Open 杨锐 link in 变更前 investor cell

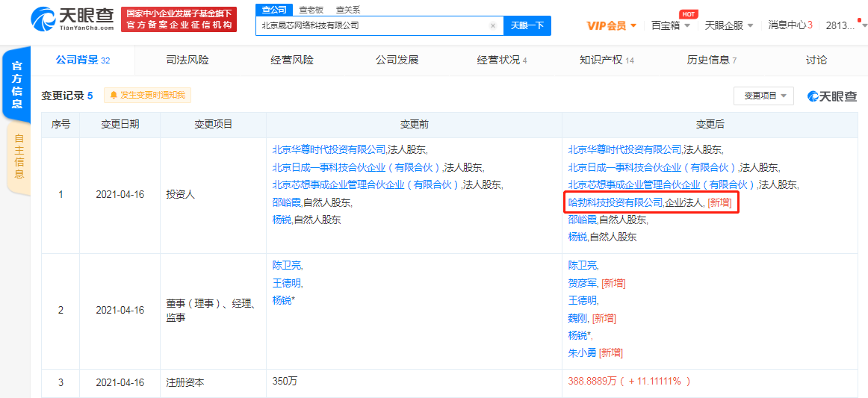[281, 220]
